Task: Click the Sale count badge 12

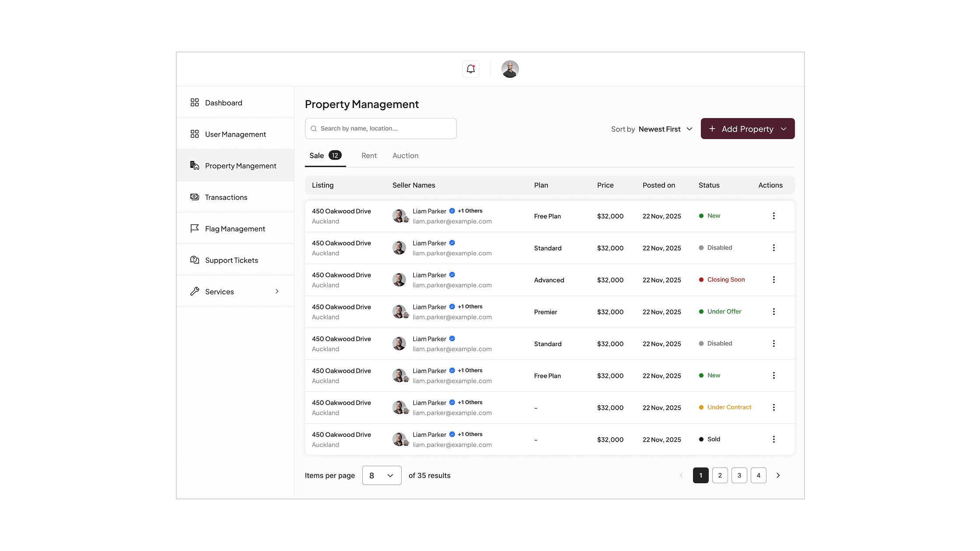Action: tap(335, 155)
